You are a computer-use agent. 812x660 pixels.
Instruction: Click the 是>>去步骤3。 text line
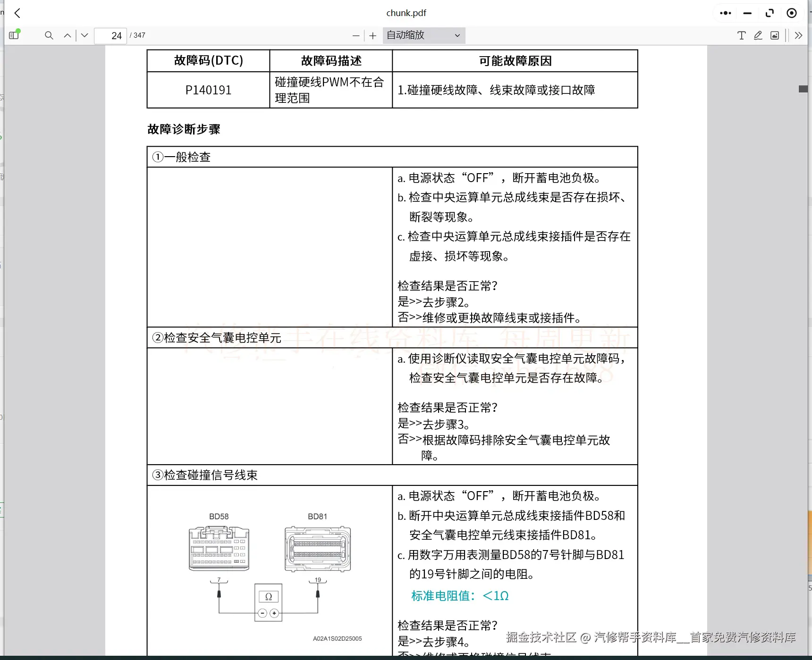pos(434,424)
